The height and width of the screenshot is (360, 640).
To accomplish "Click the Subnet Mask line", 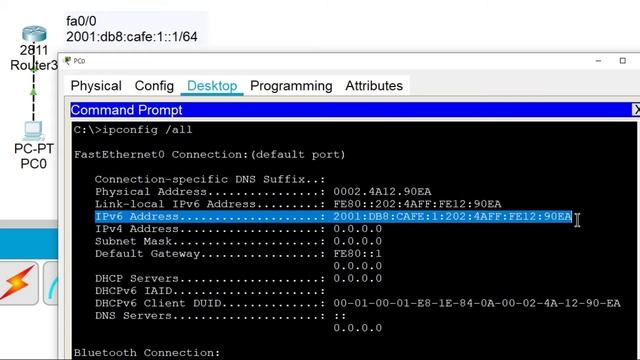I will click(x=238, y=241).
